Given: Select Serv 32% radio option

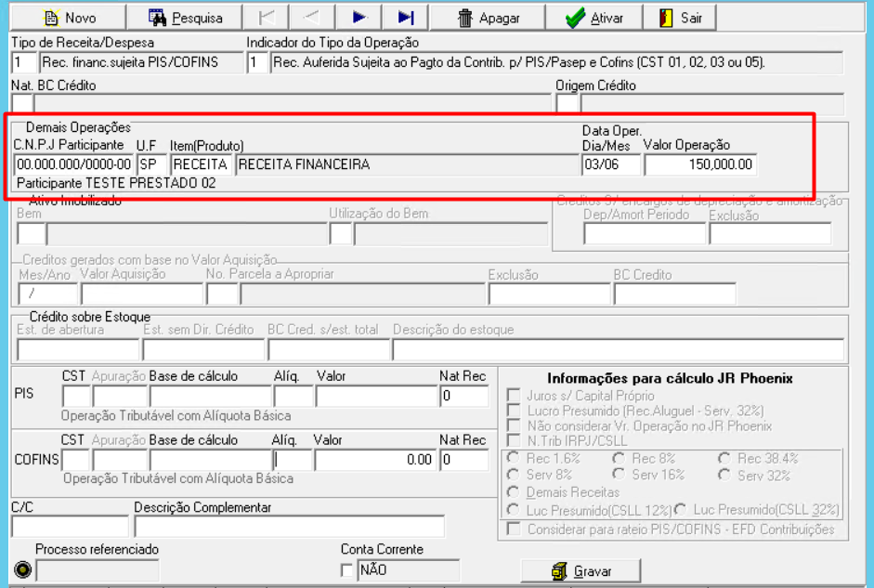Looking at the screenshot, I should coord(724,475).
